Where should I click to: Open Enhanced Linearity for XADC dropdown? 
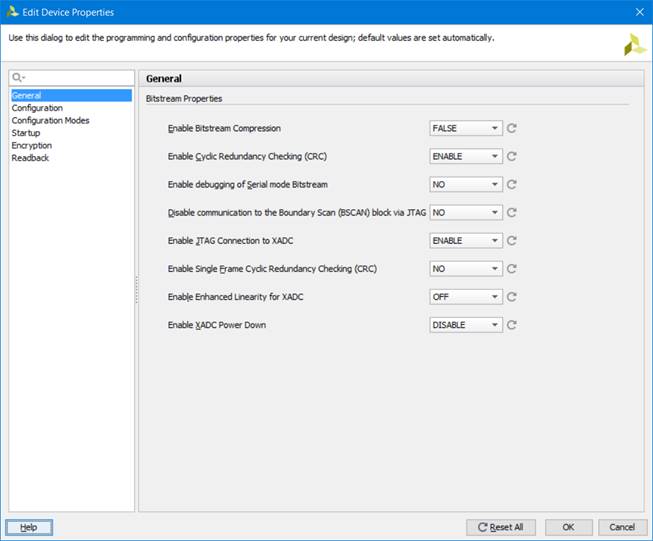(465, 296)
